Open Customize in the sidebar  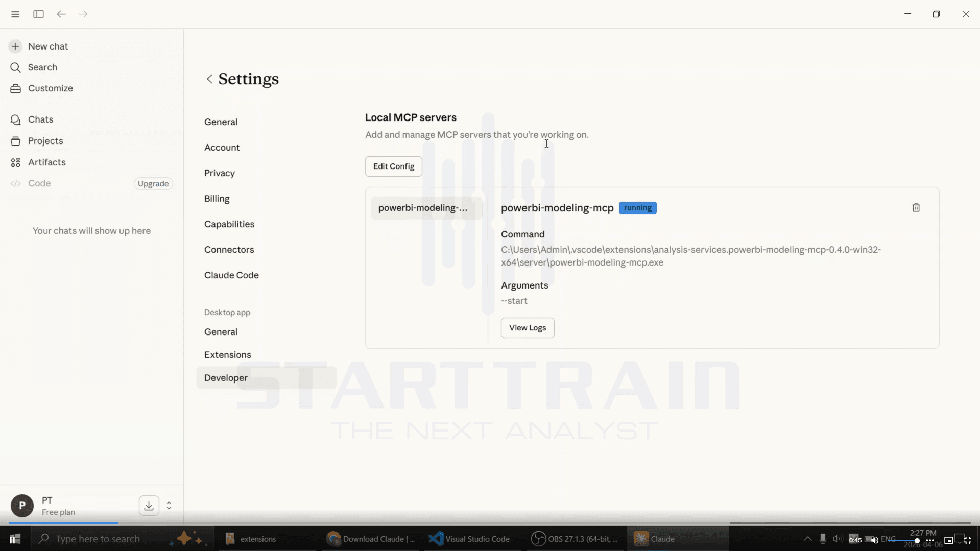pyautogui.click(x=50, y=88)
